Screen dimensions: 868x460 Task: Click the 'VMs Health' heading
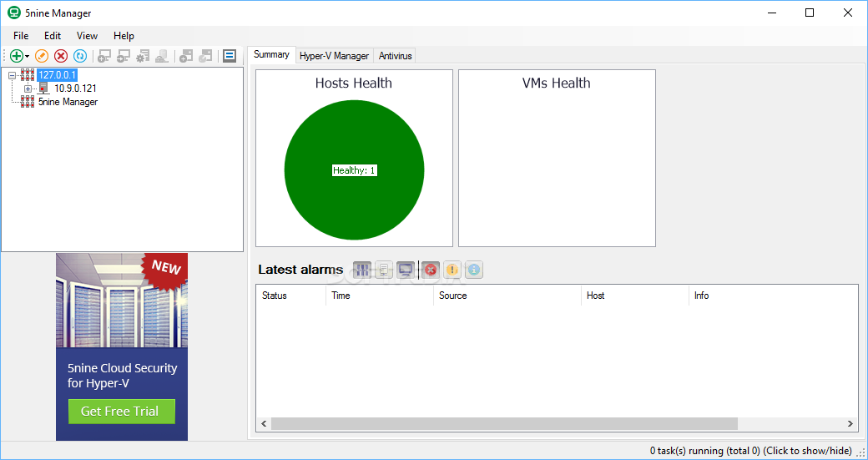[x=557, y=83]
